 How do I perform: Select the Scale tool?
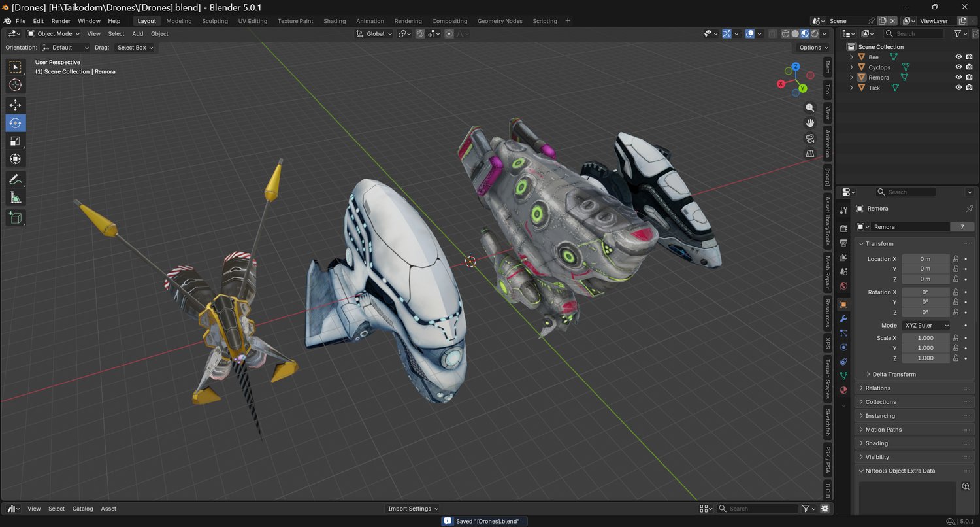16,141
